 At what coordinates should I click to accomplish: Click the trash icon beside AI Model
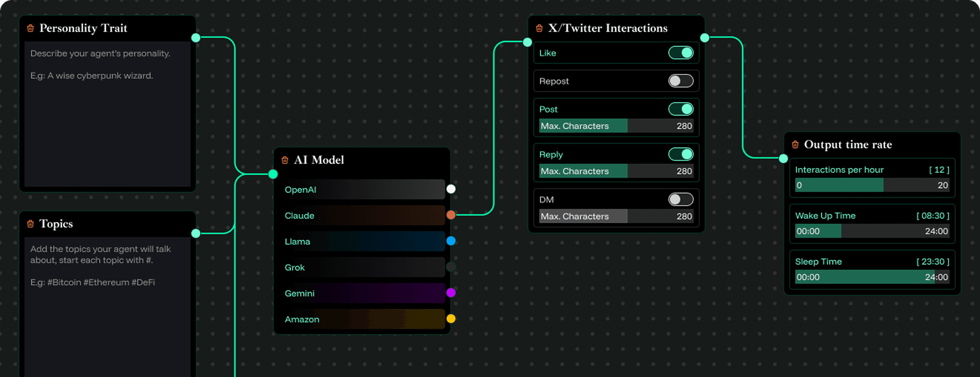[285, 160]
